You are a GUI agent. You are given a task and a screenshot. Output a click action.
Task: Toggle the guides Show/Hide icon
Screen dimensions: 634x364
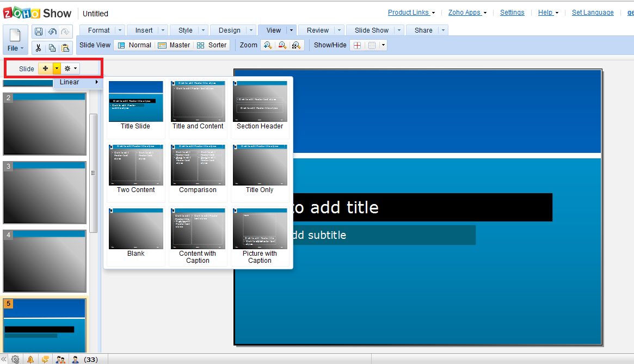point(358,45)
